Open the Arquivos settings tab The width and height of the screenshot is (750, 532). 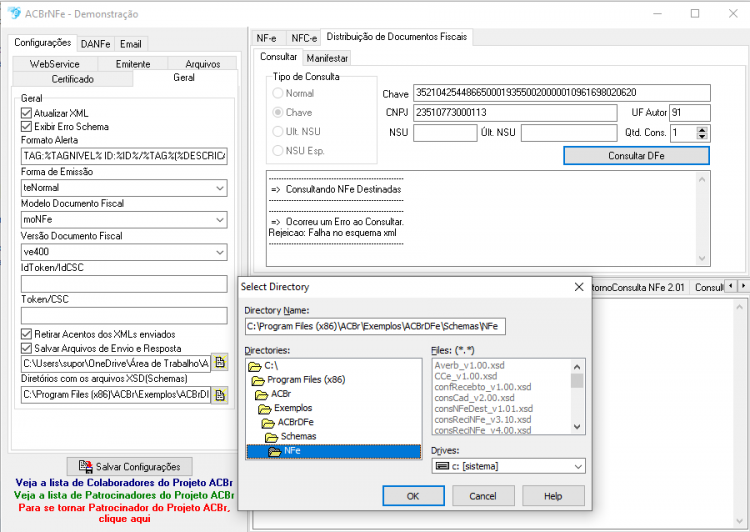tap(203, 64)
